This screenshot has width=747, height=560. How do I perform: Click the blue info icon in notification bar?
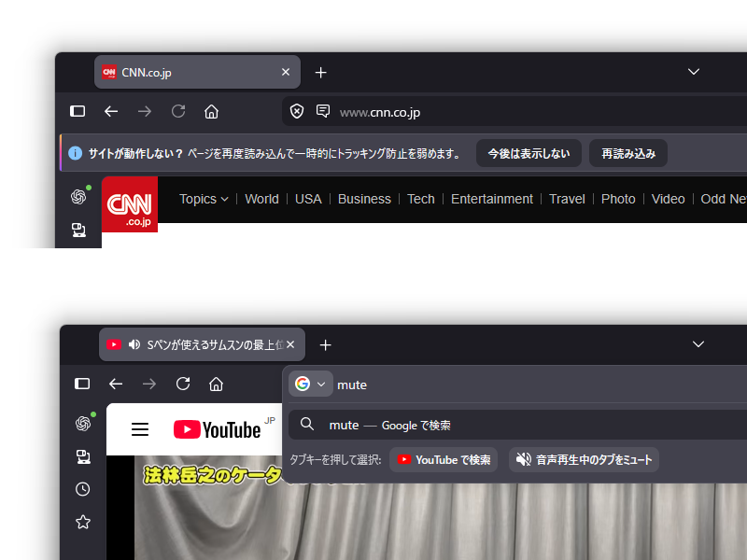(x=76, y=153)
